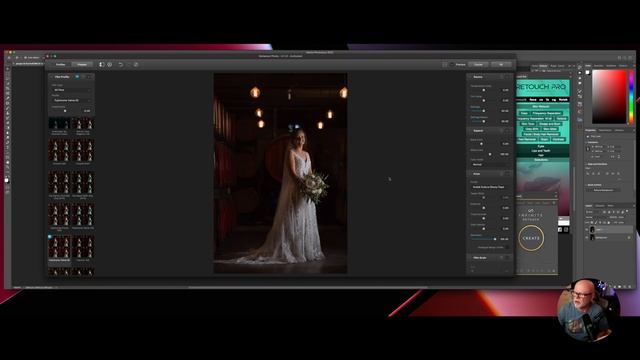Click the rainbow hue strip beside the color field
640x360 pixels.
pos(631,96)
